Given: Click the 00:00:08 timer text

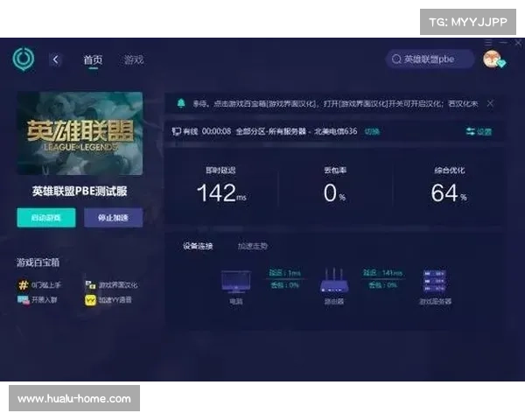Looking at the screenshot, I should pyautogui.click(x=216, y=131).
